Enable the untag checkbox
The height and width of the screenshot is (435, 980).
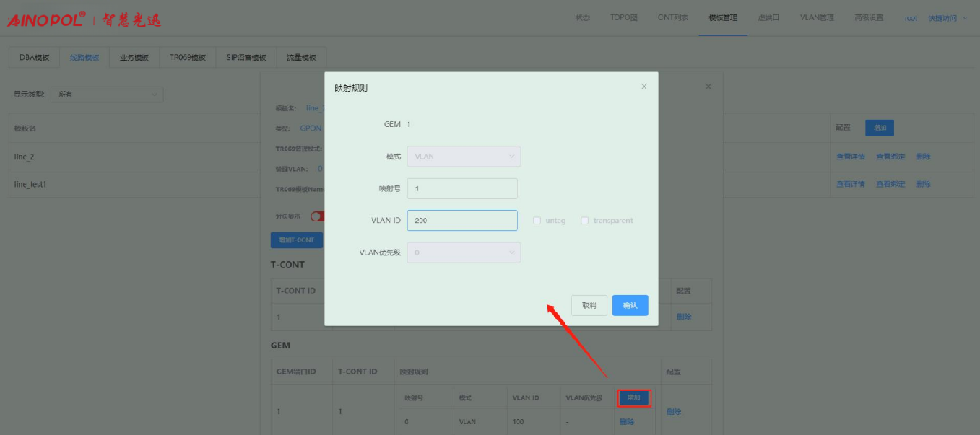(x=537, y=221)
